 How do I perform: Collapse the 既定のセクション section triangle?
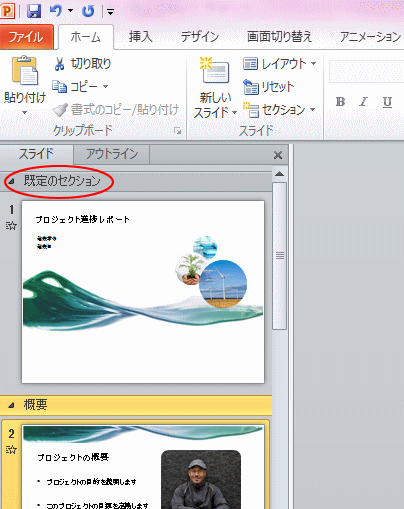pos(11,181)
